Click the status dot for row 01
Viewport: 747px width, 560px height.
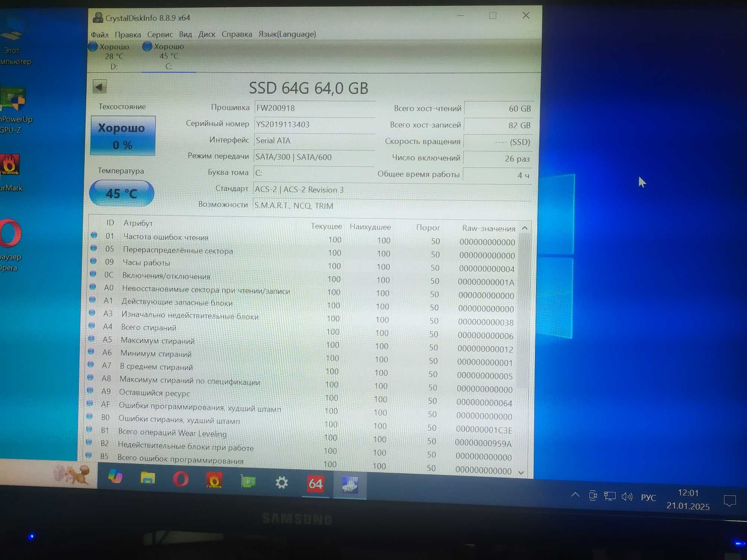94,235
